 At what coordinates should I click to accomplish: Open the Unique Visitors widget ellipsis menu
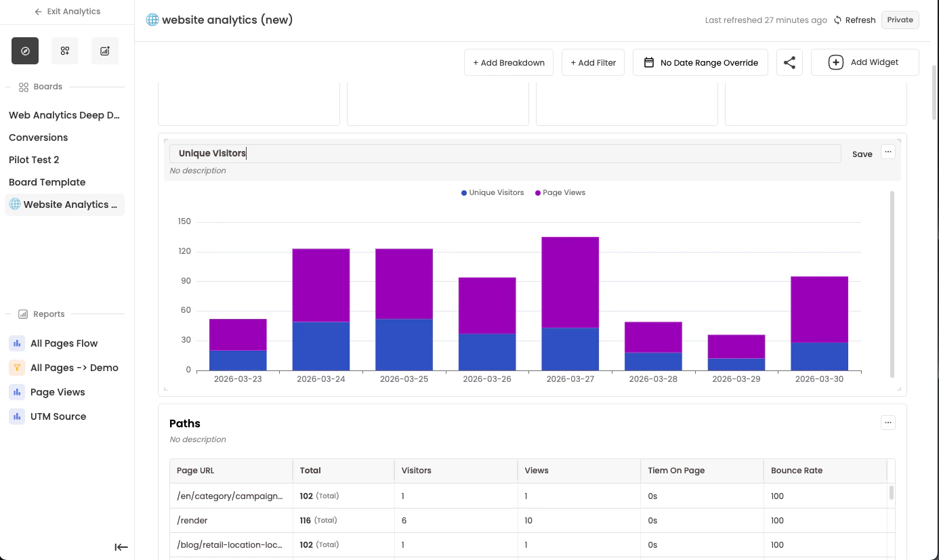[x=888, y=152]
